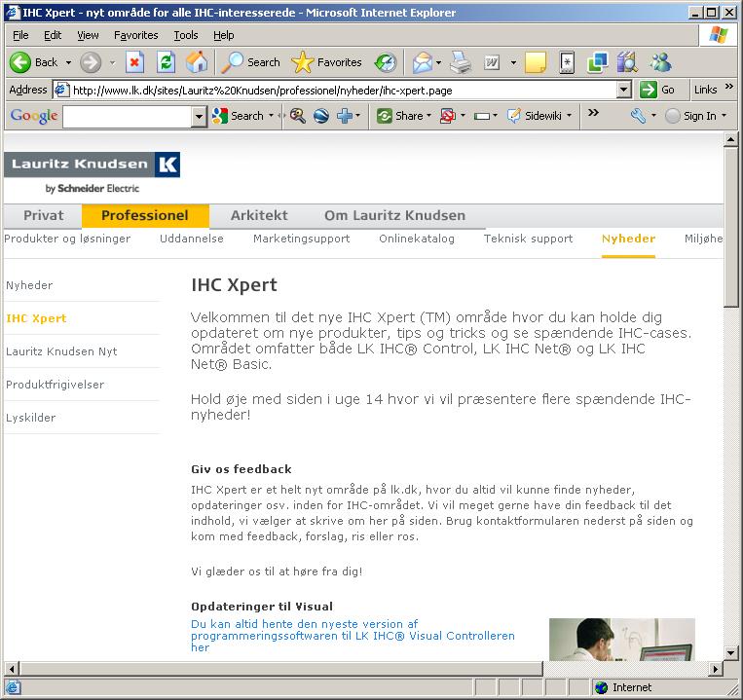Open the Mail envelope icon

pos(423,62)
